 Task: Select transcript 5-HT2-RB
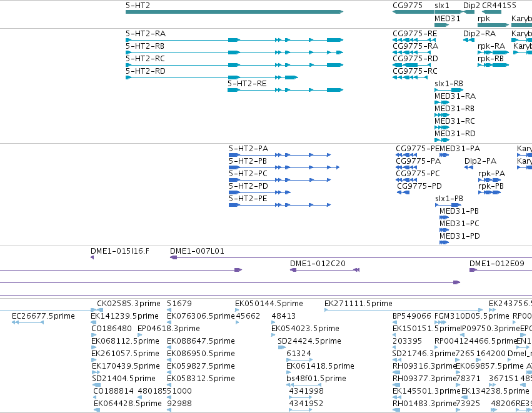click(234, 52)
